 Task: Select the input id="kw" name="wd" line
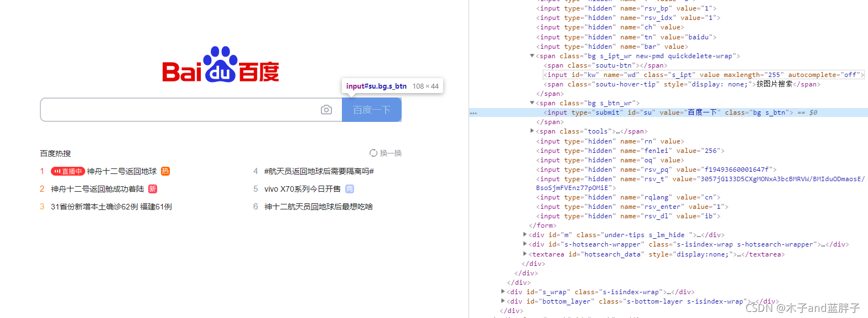pos(704,75)
